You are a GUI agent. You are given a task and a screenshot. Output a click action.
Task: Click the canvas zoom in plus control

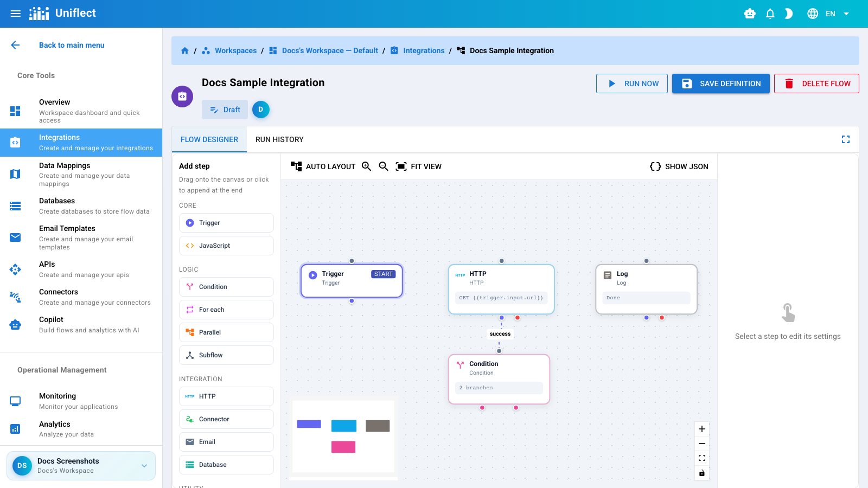702,429
